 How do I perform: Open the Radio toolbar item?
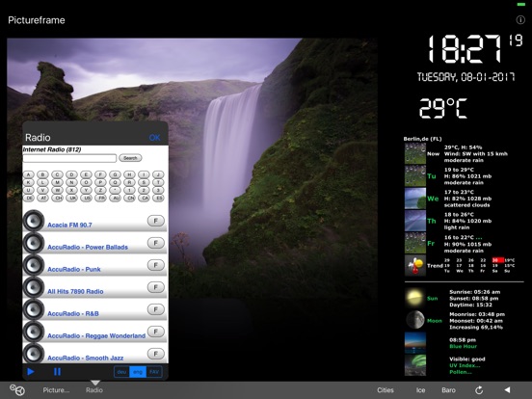pyautogui.click(x=94, y=390)
